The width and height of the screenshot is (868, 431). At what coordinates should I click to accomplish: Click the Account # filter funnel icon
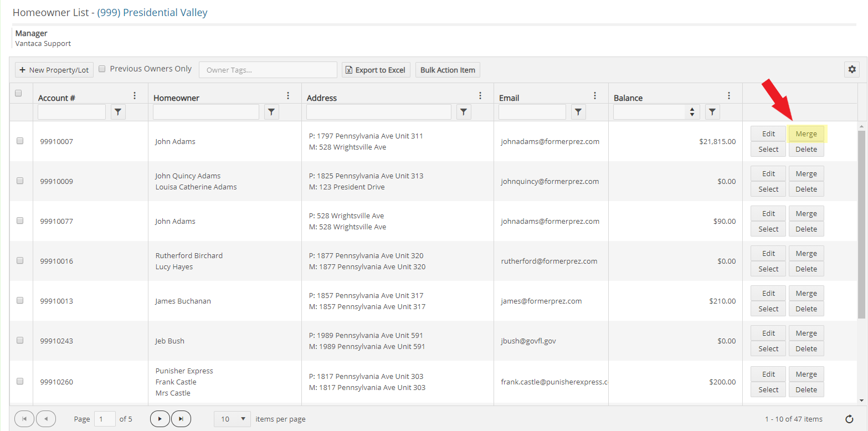pos(118,112)
